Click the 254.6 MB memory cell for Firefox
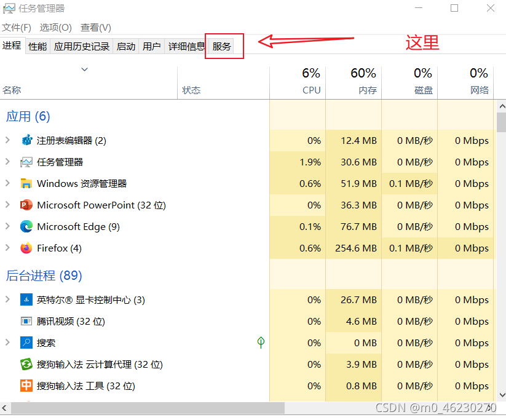Screen dimensions: 506x420 click(354, 248)
